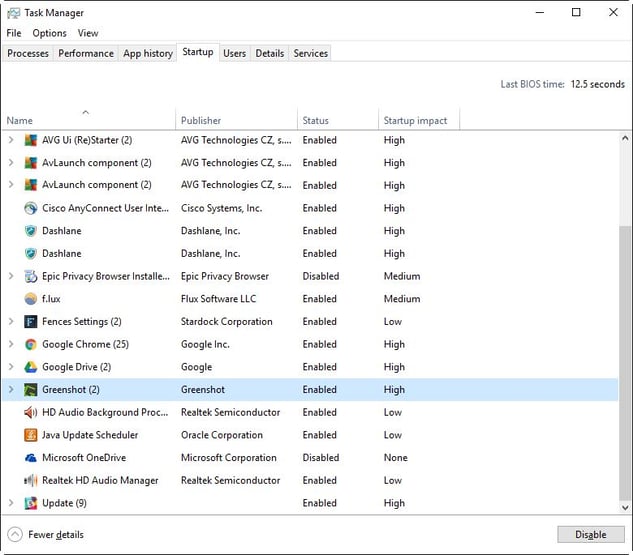Select the Realtek HD Audio Manager row name
The width and height of the screenshot is (633, 555).
(100, 480)
